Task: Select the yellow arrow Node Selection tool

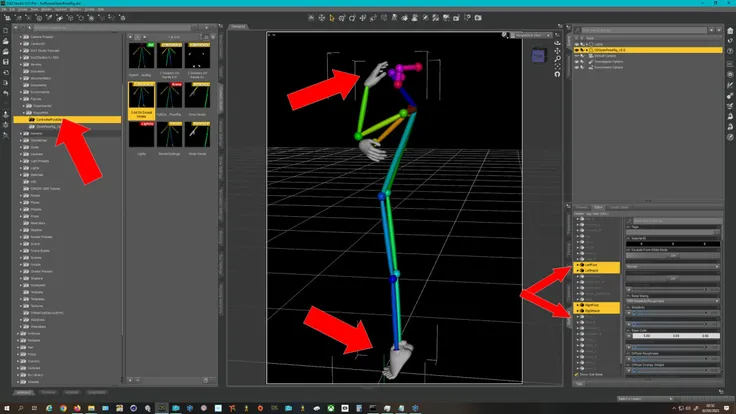Action: (332, 18)
